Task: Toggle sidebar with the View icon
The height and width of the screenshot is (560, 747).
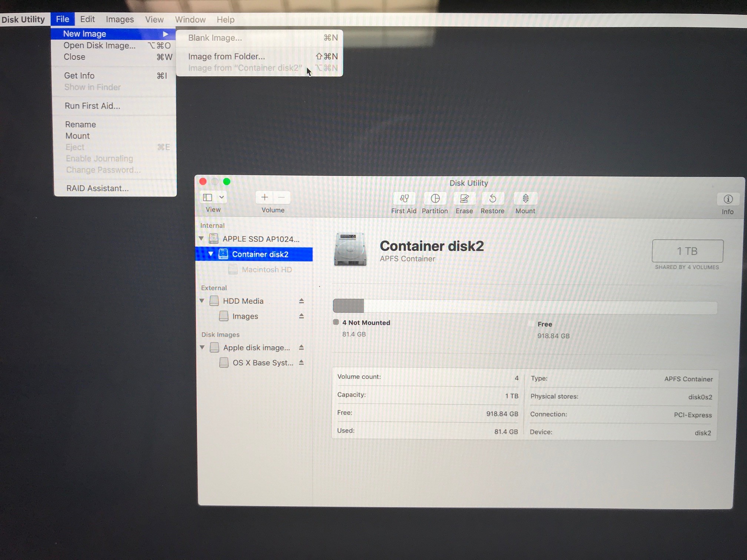Action: [x=208, y=197]
